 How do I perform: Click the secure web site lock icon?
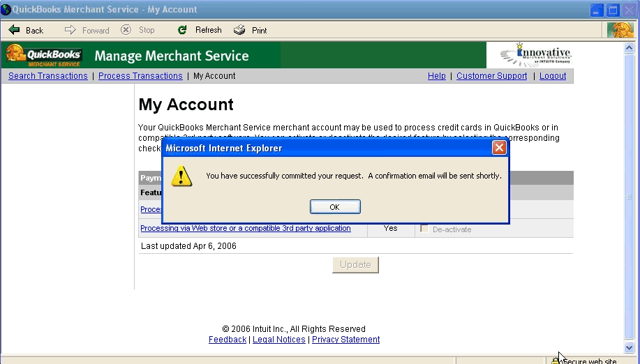(555, 361)
